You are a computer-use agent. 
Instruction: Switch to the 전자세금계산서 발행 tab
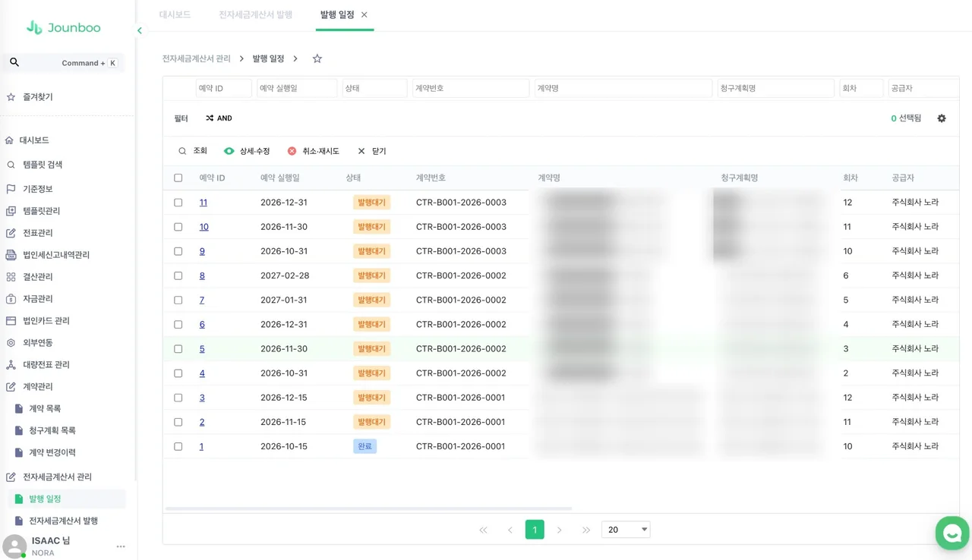tap(255, 14)
